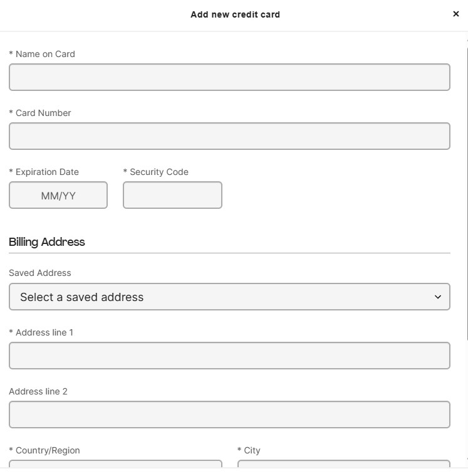Click into the Address line 1 field

[229, 356]
